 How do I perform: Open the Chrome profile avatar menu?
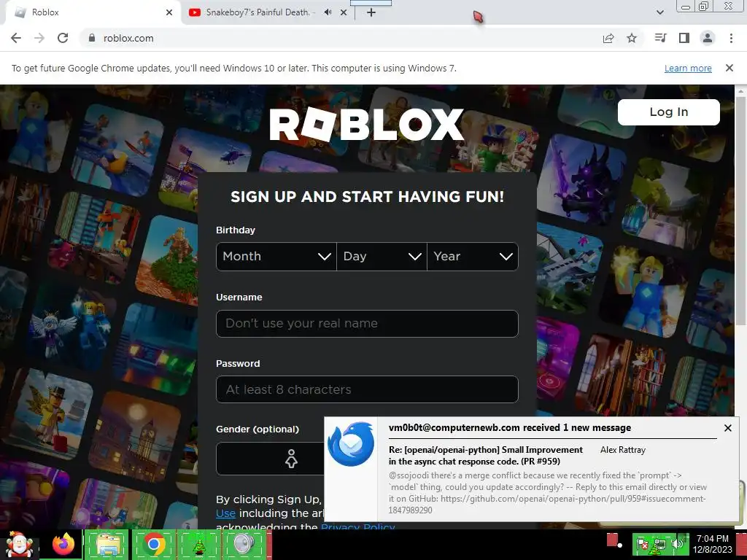pyautogui.click(x=708, y=38)
